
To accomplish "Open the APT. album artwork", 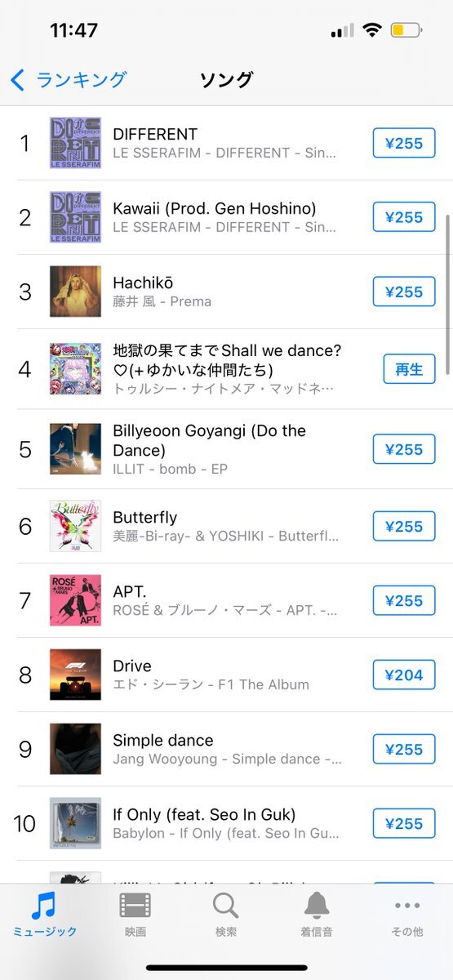I will point(75,600).
